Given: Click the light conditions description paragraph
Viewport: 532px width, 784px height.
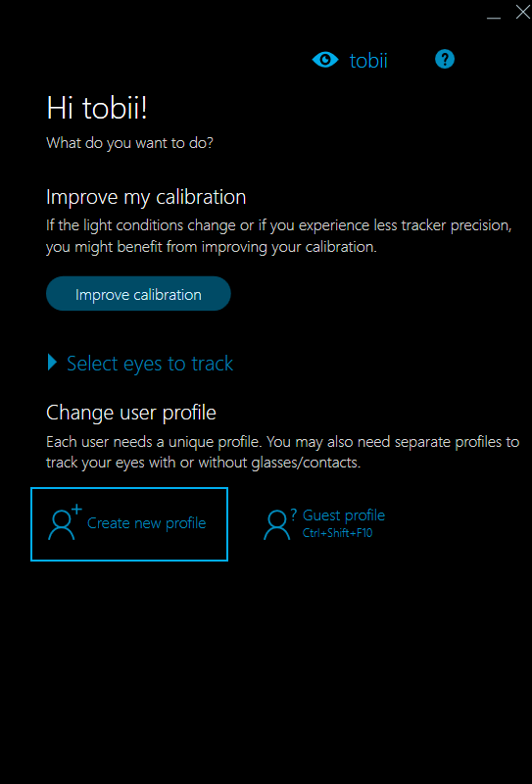Looking at the screenshot, I should tap(279, 236).
